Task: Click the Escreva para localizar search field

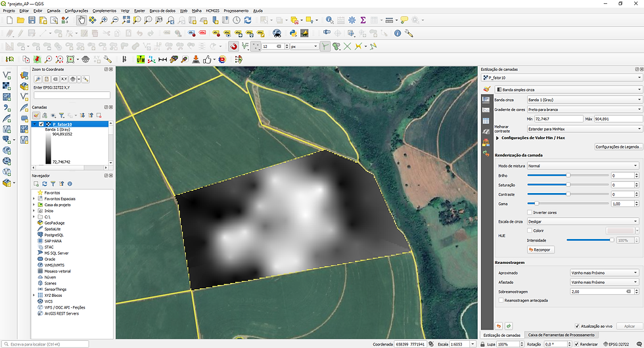Action: (x=45, y=344)
